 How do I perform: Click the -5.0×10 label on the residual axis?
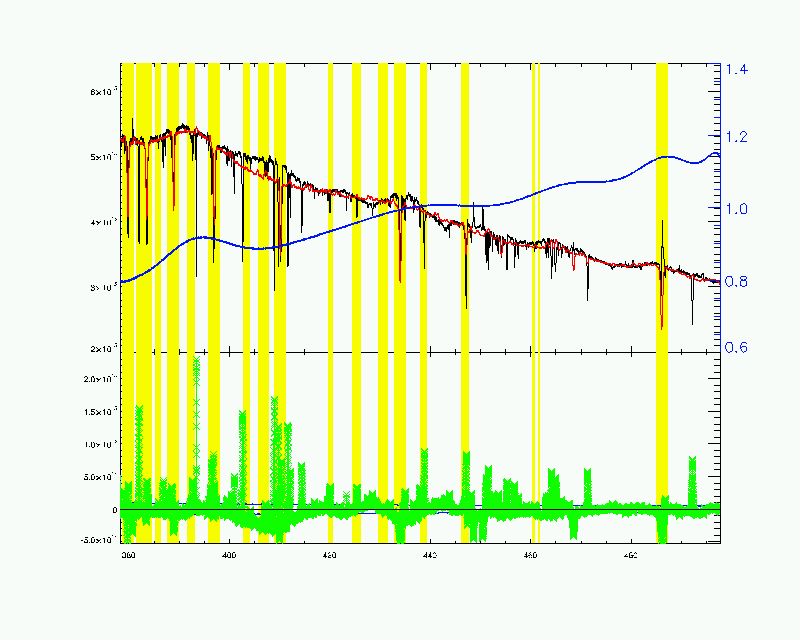[x=99, y=539]
